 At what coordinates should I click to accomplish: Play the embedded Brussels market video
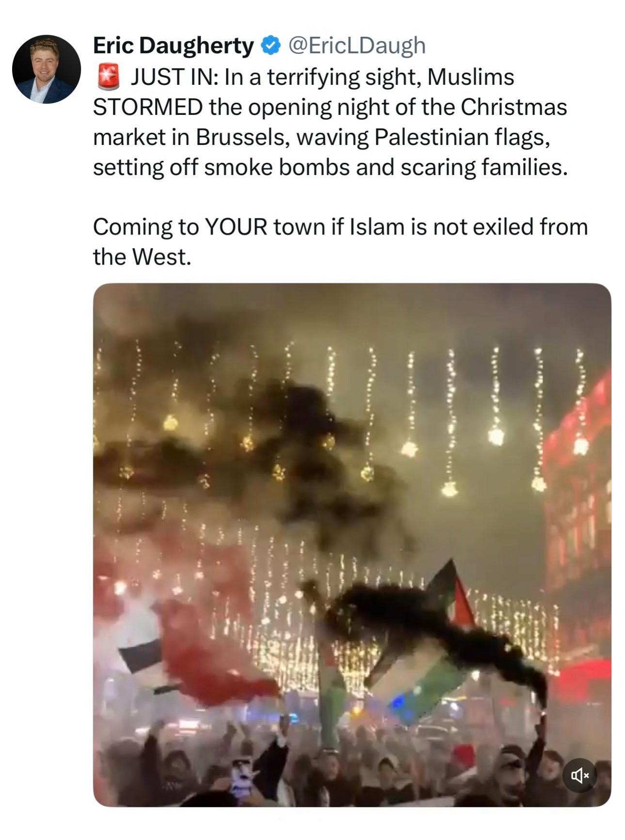point(352,544)
